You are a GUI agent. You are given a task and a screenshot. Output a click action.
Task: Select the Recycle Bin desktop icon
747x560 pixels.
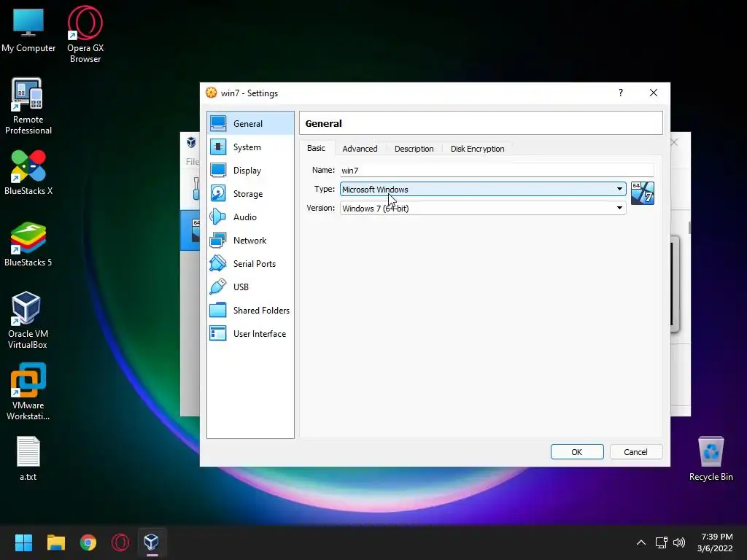(711, 458)
